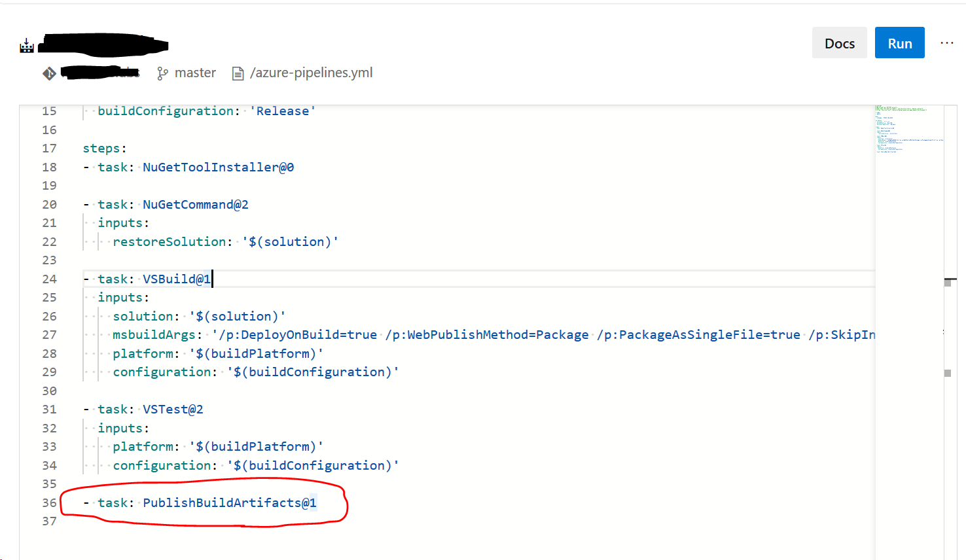Click the pipeline build icon beside redacted title
The height and width of the screenshot is (560, 966).
27,45
